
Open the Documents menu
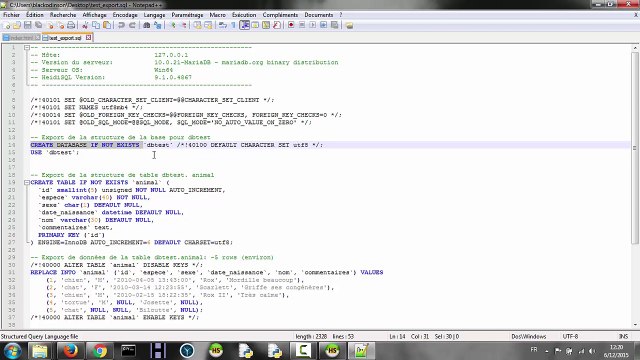tap(319, 15)
